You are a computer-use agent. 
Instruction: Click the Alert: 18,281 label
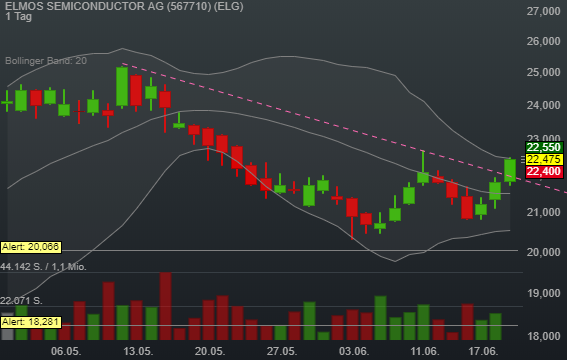(x=31, y=322)
